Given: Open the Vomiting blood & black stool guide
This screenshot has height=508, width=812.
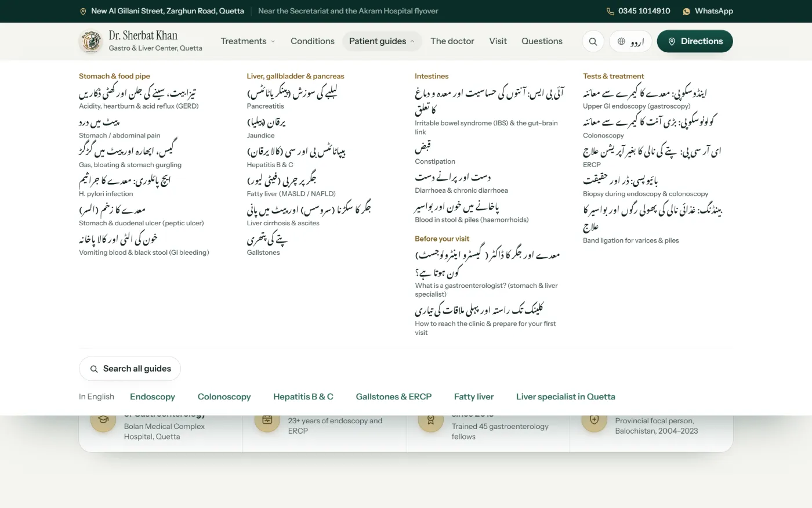Looking at the screenshot, I should coord(144,245).
